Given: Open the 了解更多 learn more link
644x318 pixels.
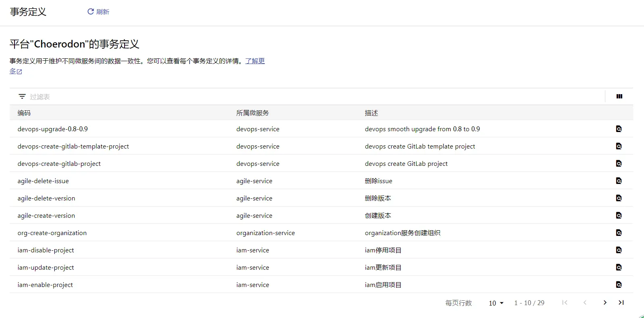Looking at the screenshot, I should pyautogui.click(x=137, y=66).
